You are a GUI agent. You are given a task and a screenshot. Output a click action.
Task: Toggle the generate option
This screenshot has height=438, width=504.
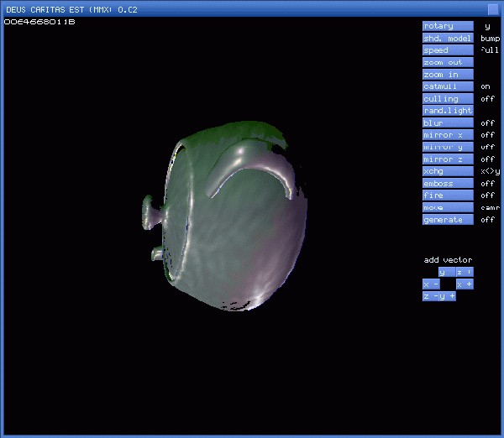coord(448,220)
